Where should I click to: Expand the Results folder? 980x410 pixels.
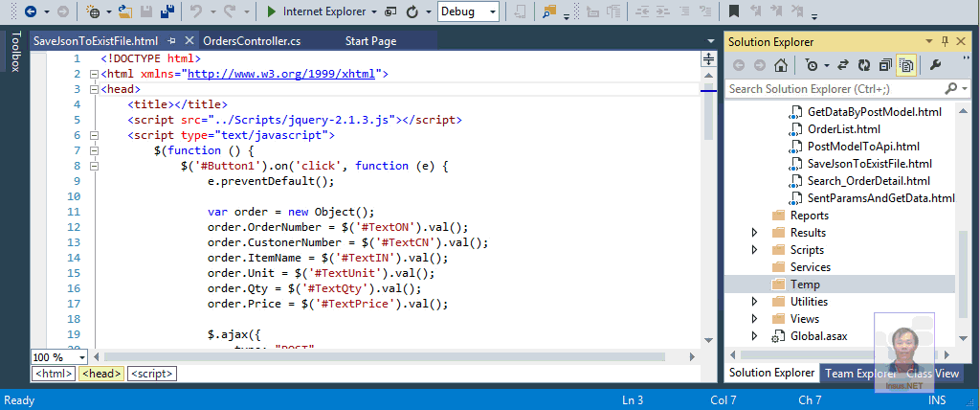pyautogui.click(x=754, y=232)
